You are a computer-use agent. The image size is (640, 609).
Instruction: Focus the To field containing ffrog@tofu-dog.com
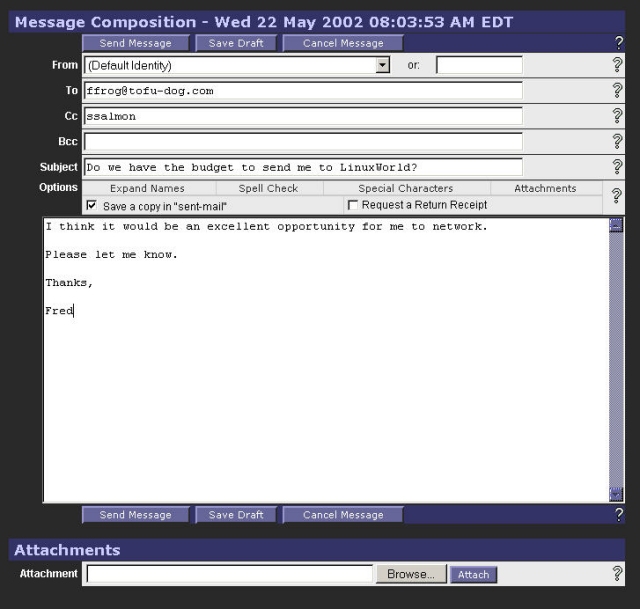tap(303, 91)
